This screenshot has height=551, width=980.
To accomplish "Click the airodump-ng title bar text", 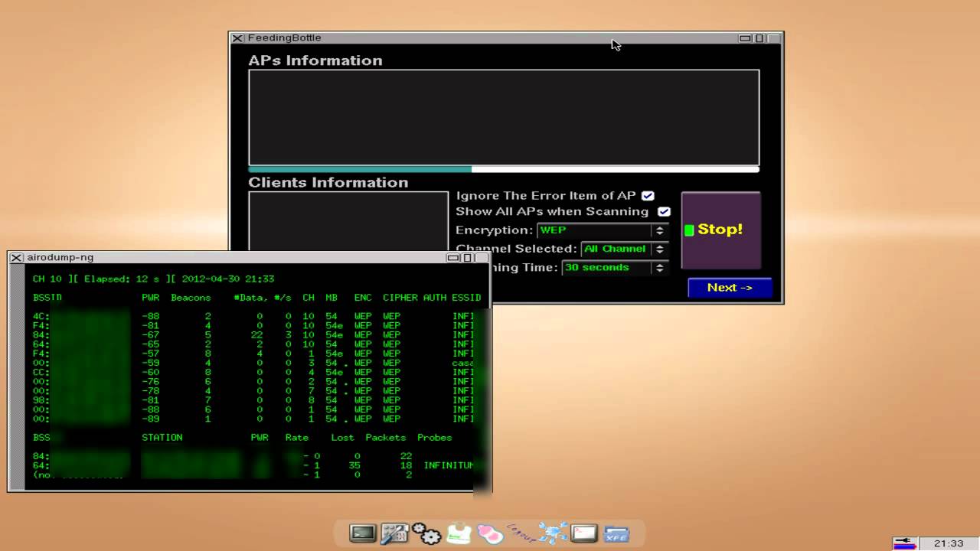I will [60, 258].
